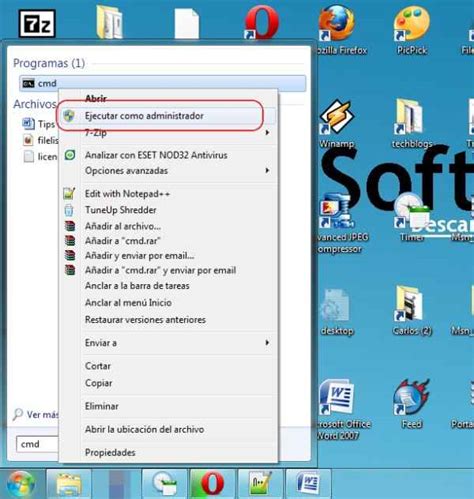Choose Añadir al archivo...
This screenshot has width=474, height=499.
[x=123, y=226]
